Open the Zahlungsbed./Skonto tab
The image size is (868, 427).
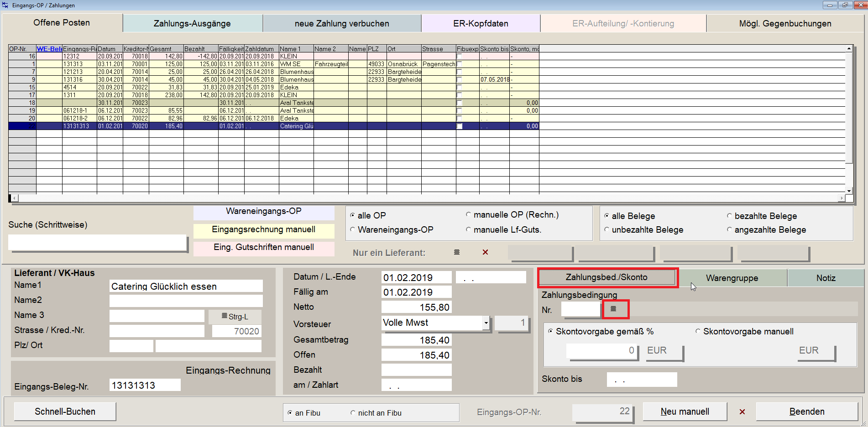click(x=607, y=277)
